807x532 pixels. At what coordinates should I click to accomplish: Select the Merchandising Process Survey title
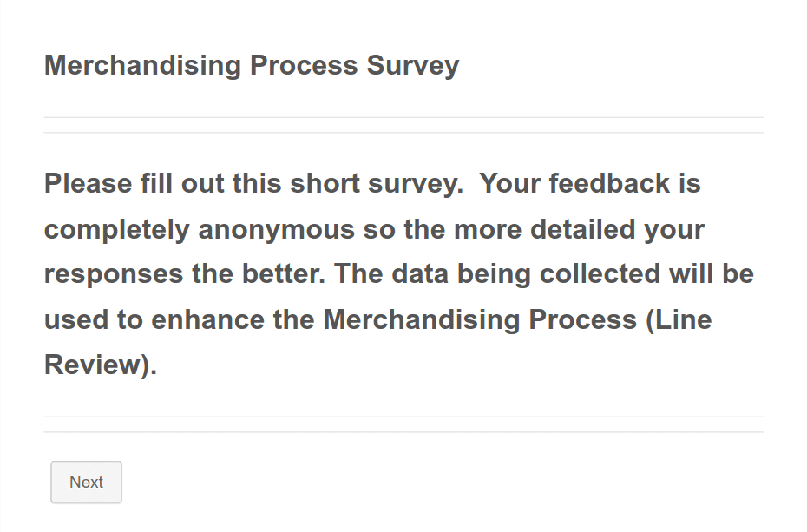pos(252,65)
